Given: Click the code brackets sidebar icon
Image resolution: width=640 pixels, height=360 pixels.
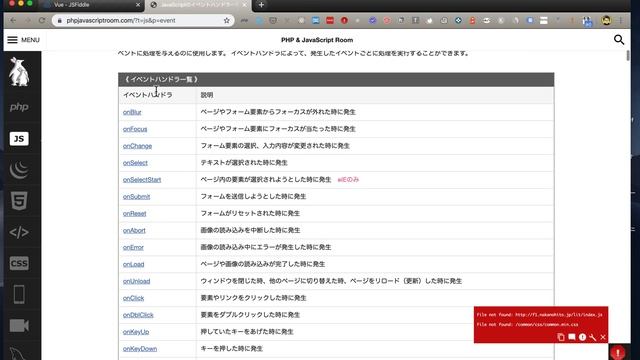Looking at the screenshot, I should click(x=19, y=232).
